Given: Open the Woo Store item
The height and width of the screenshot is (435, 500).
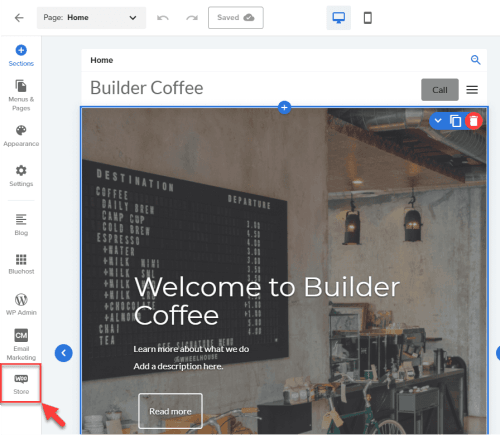Looking at the screenshot, I should (x=21, y=383).
